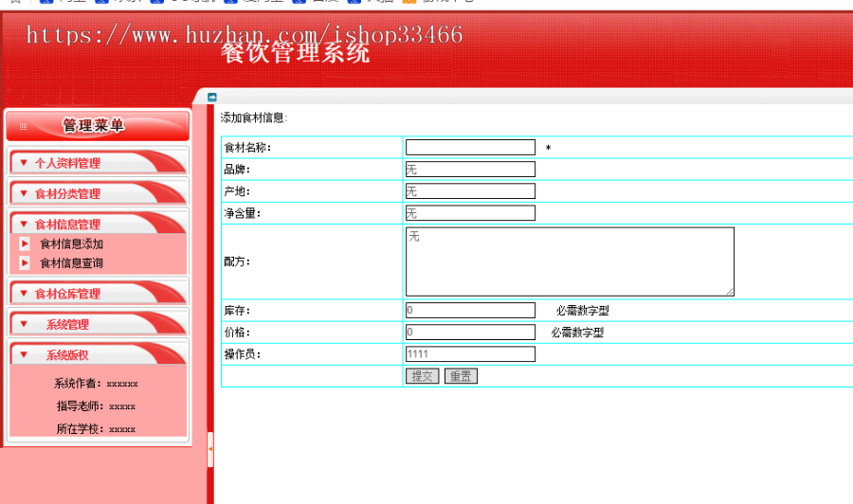This screenshot has height=504, width=853.
Task: Open the 食材分类管理 menu
Action: coord(67,193)
